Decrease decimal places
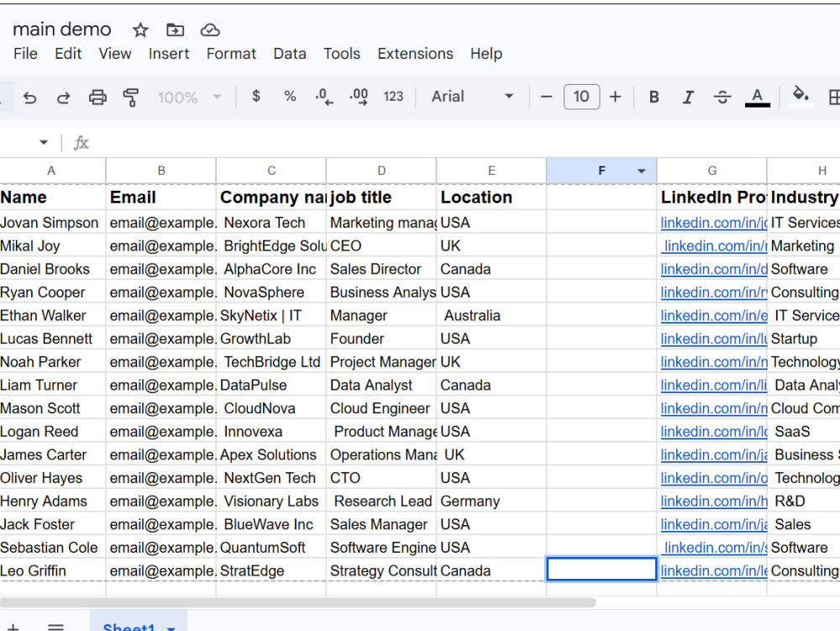The width and height of the screenshot is (840, 631). 324,97
